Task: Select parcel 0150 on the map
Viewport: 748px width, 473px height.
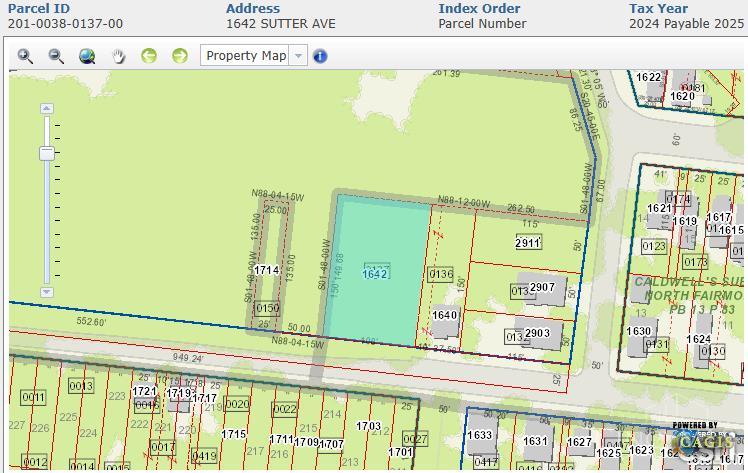Action: pos(267,308)
